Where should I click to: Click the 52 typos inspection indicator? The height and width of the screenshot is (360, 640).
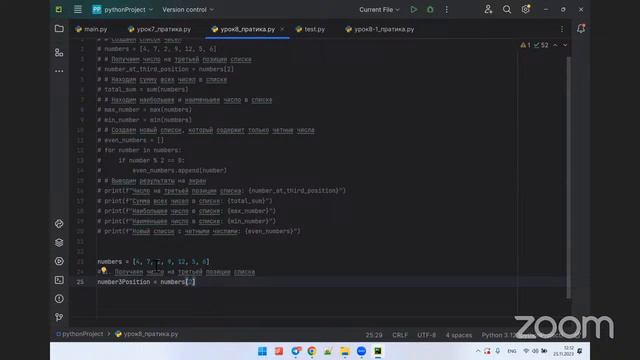[541, 45]
